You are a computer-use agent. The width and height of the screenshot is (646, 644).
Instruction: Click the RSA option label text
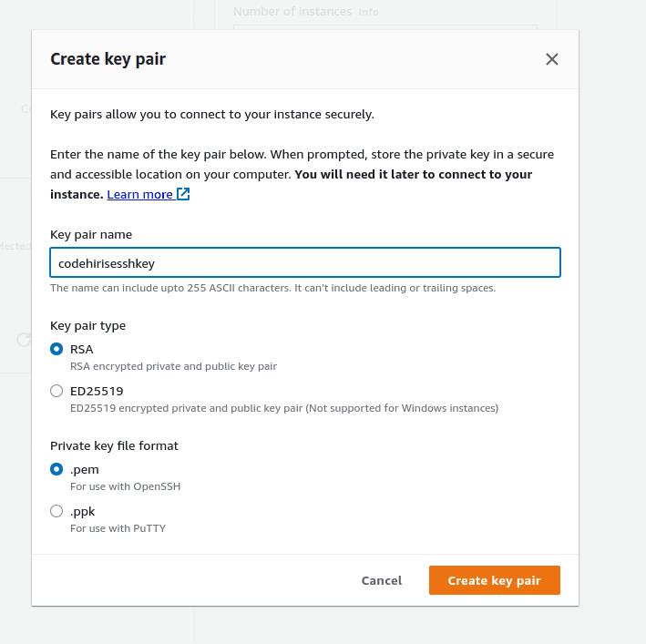coord(82,349)
